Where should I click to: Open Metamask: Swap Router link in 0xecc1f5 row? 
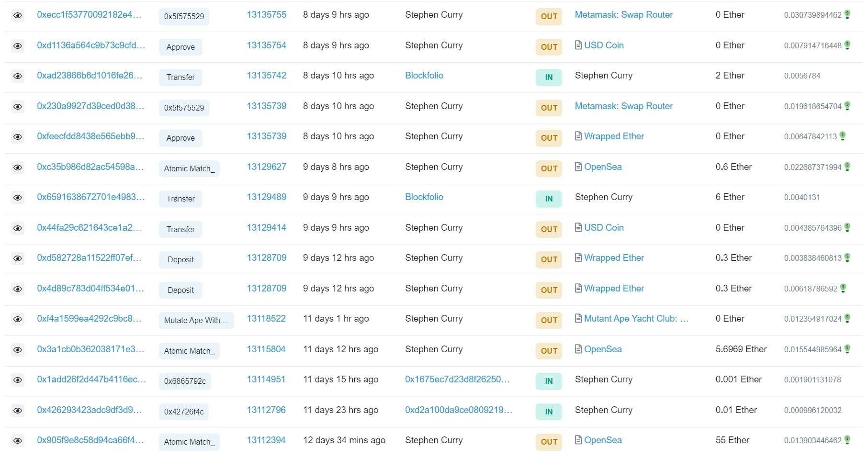tap(623, 15)
